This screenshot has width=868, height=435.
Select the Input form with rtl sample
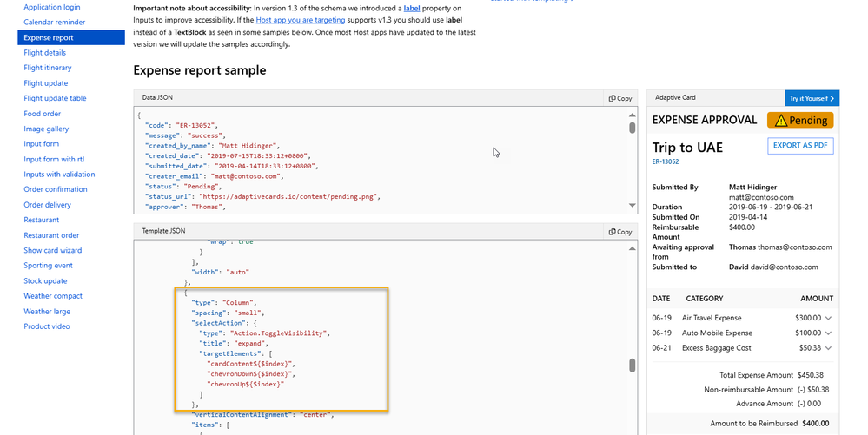54,159
